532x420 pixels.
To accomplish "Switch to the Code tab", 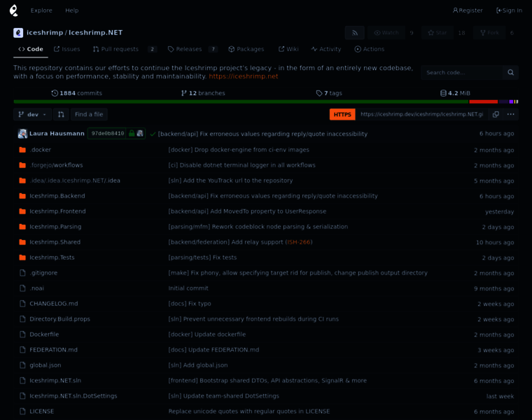I will (x=31, y=49).
